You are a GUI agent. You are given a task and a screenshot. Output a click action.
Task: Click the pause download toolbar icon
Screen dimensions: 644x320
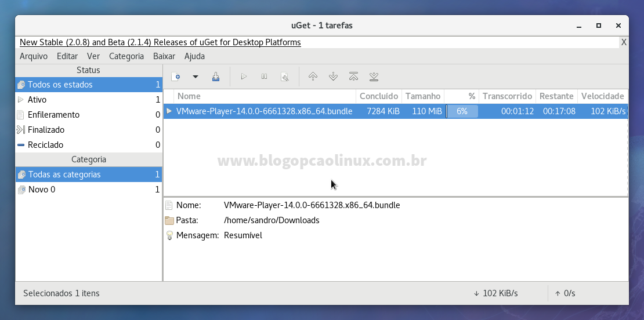264,77
